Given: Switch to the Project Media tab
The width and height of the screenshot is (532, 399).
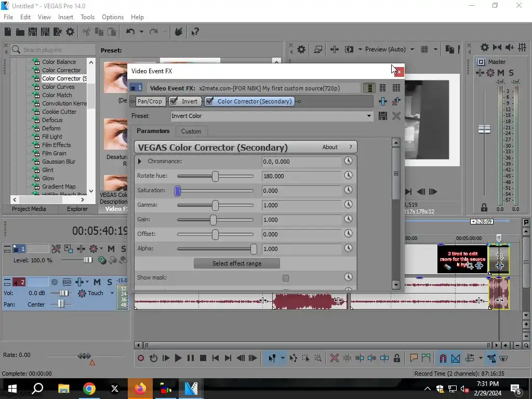Looking at the screenshot, I should pyautogui.click(x=29, y=209).
